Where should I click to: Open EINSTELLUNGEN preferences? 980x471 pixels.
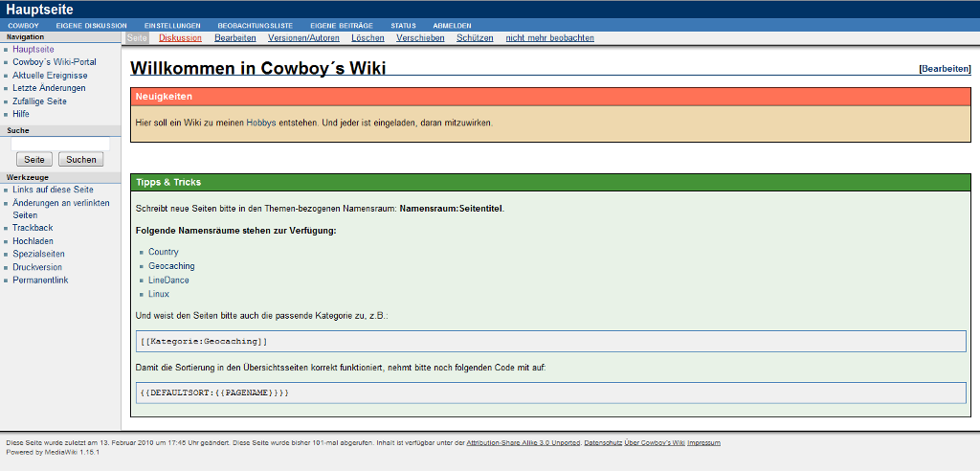pos(172,26)
